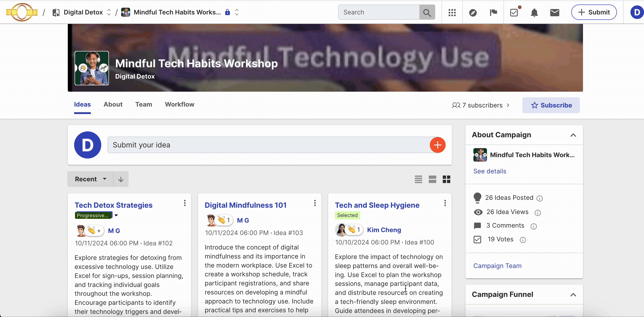644x317 pixels.
Task: Open the Digital Mindfulness 101 idea
Action: [x=245, y=205]
